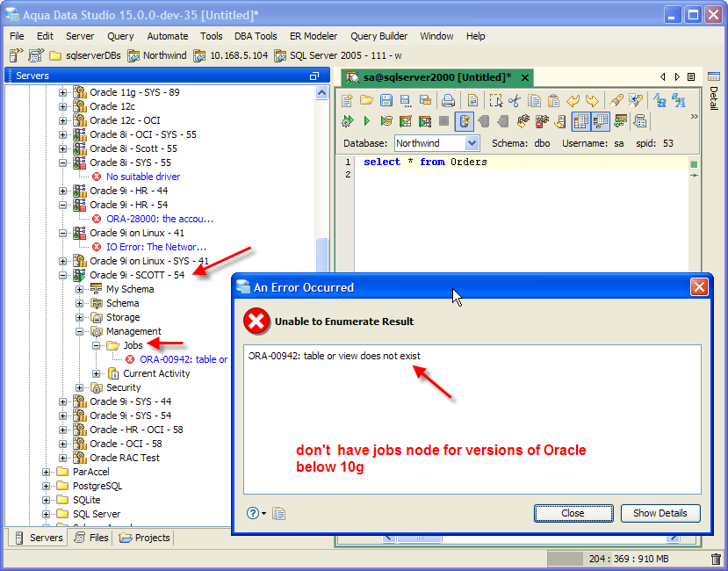Select the Security node in the tree
Screen dimensions: 728x571
(123, 387)
